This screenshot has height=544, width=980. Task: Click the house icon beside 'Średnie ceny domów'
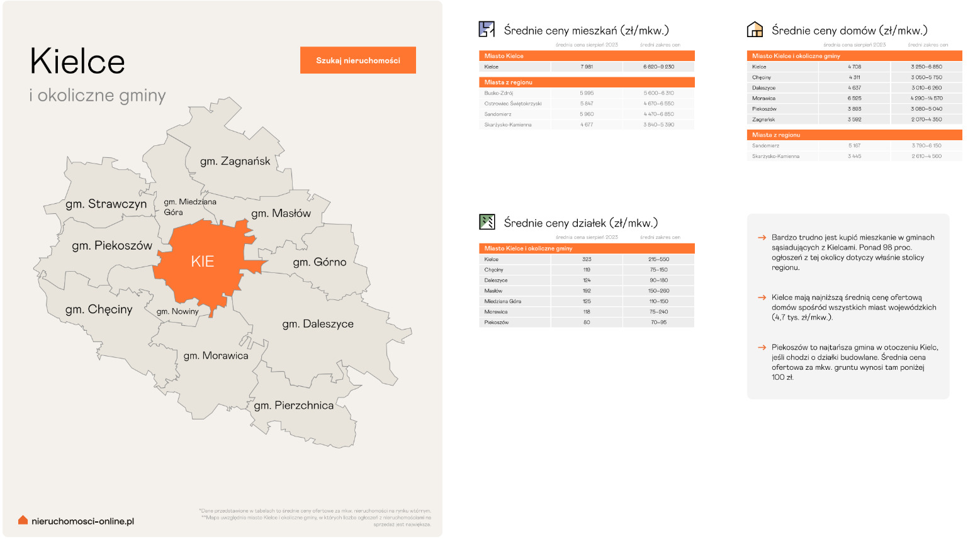tap(754, 29)
